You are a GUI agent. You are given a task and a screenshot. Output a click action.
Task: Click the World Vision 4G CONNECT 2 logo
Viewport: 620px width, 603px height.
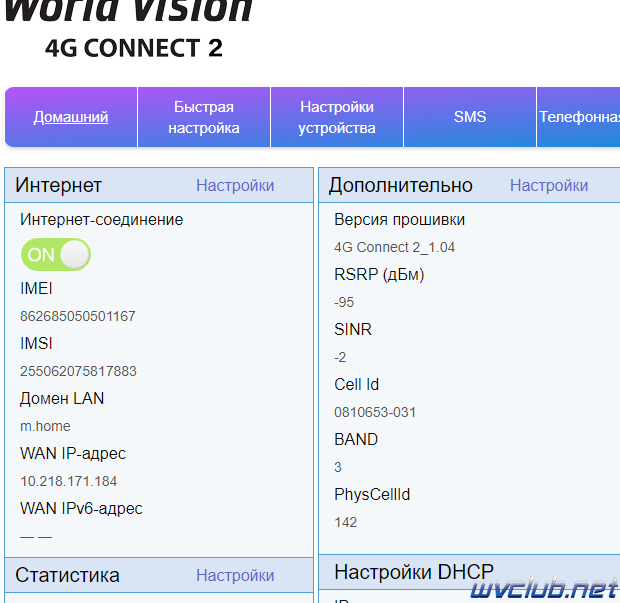point(129,30)
